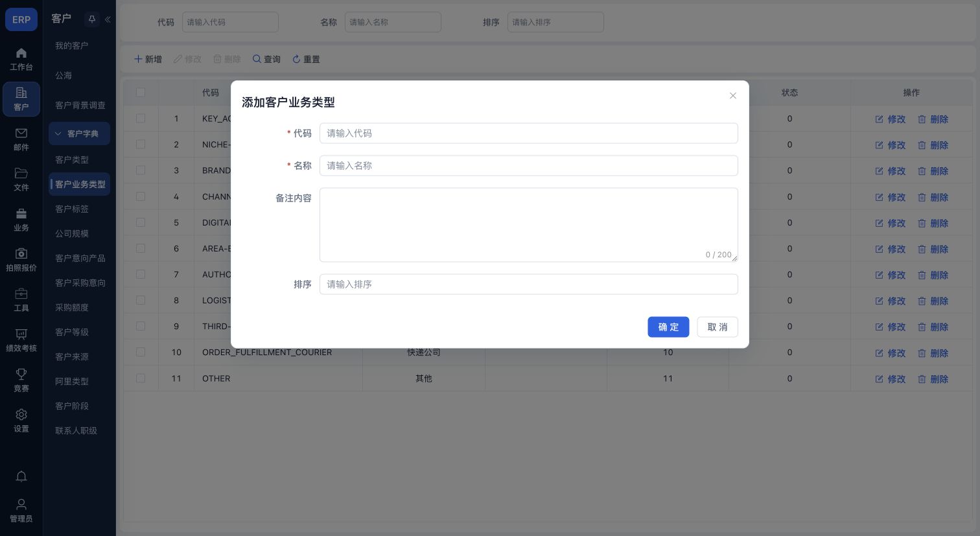
Task: Open the 业务 briefcase icon
Action: point(21,214)
